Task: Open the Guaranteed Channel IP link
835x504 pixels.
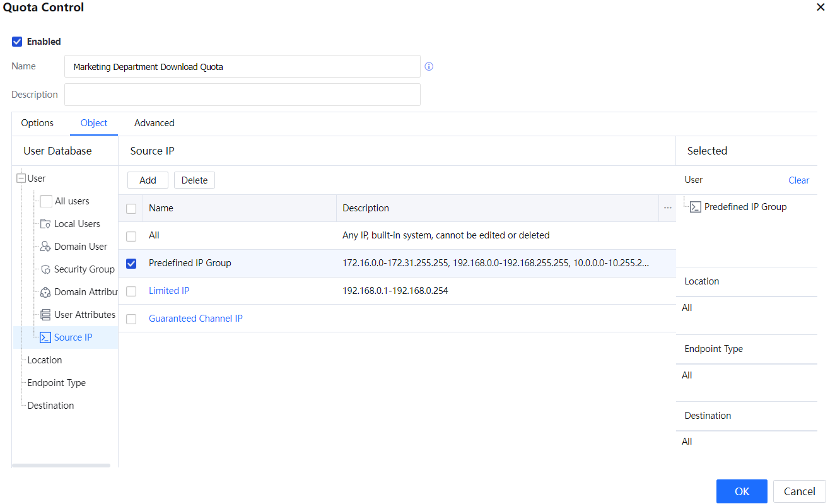Action: click(x=196, y=319)
